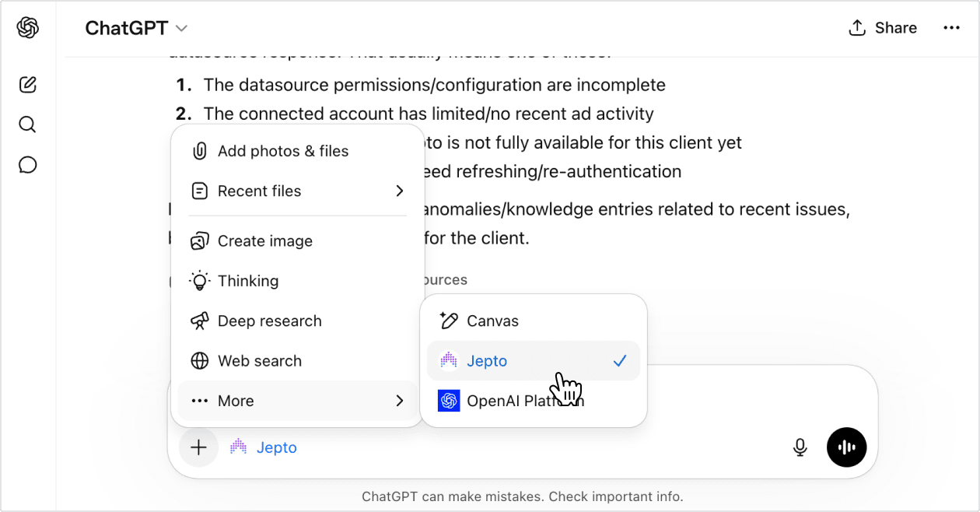
Task: Open the ChatGPT model selector dropdown
Action: point(136,28)
